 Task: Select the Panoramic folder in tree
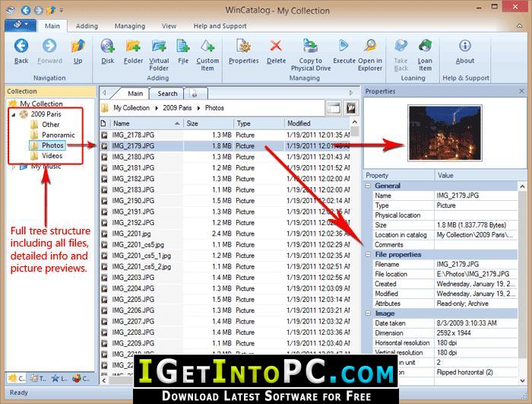click(58, 135)
